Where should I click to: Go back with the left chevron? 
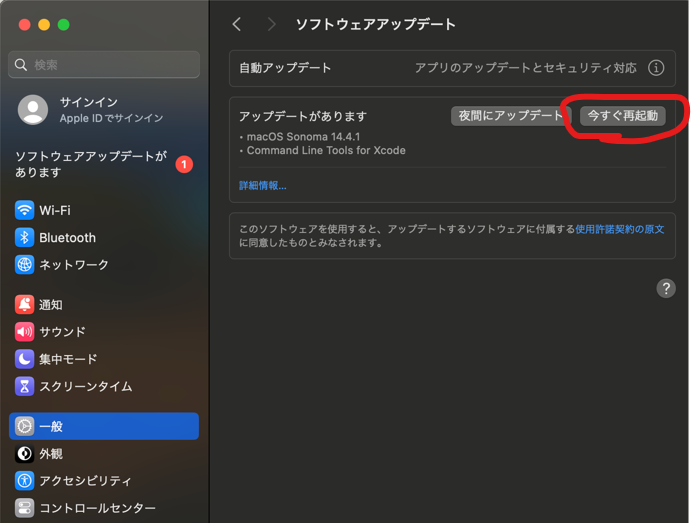pos(237,24)
